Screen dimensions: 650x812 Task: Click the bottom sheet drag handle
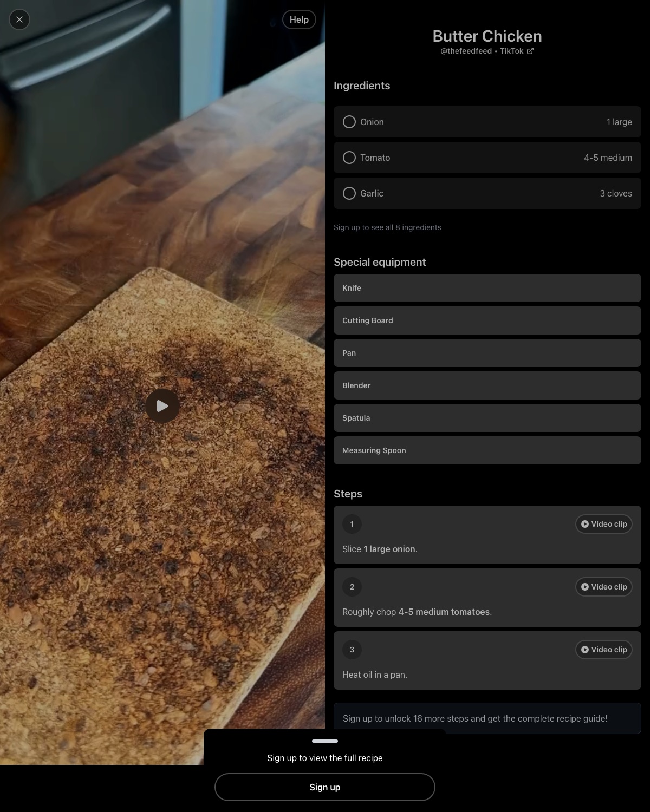click(325, 741)
